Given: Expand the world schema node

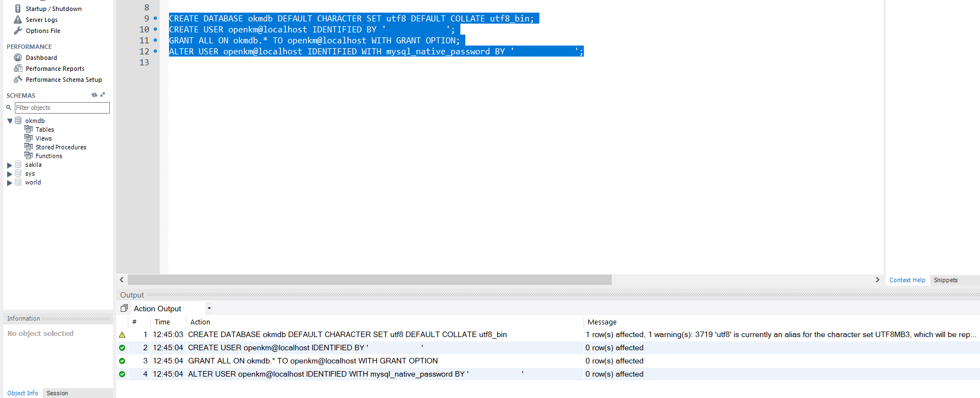Looking at the screenshot, I should coord(9,183).
